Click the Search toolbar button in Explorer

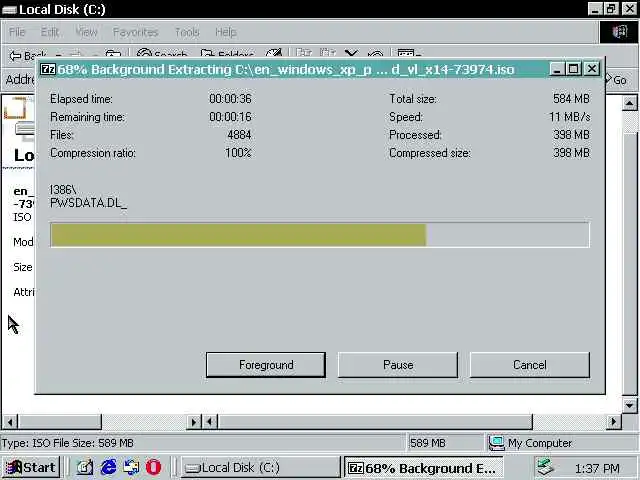coord(162,55)
